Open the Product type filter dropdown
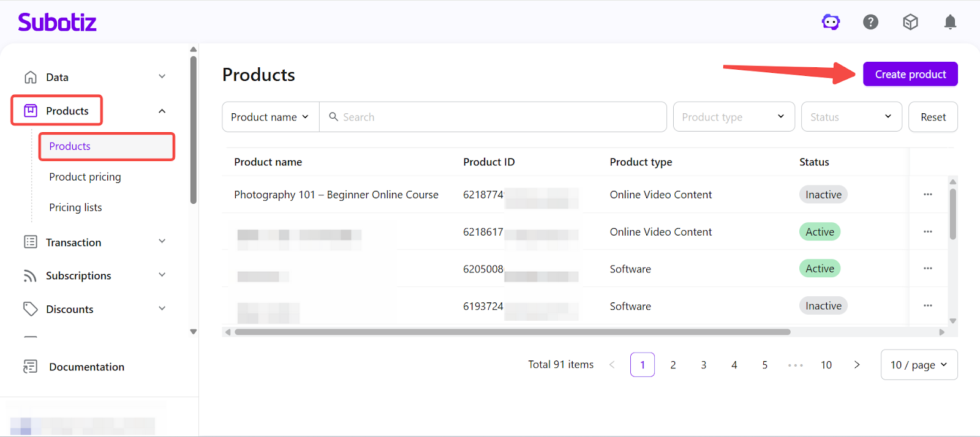The width and height of the screenshot is (980, 437). [733, 117]
